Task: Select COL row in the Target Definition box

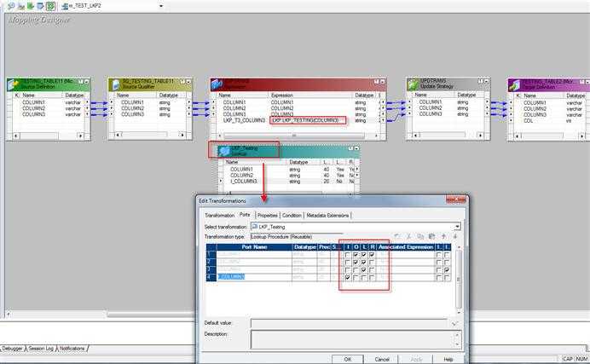Action: (529, 121)
